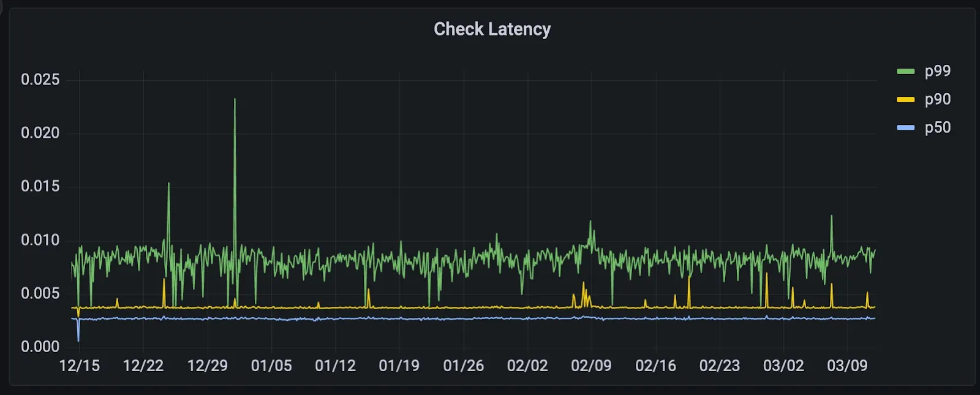Viewport: 980px width, 395px height.
Task: Click the blue p50 dip near 12/15
Action: point(78,338)
